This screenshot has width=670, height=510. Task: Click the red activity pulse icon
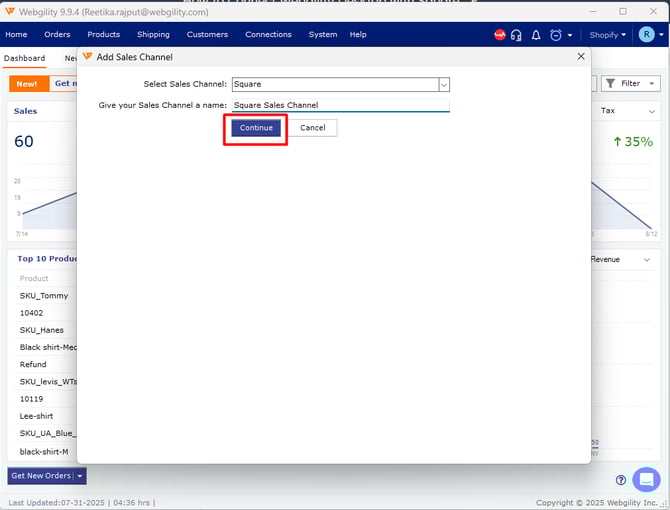pyautogui.click(x=500, y=35)
